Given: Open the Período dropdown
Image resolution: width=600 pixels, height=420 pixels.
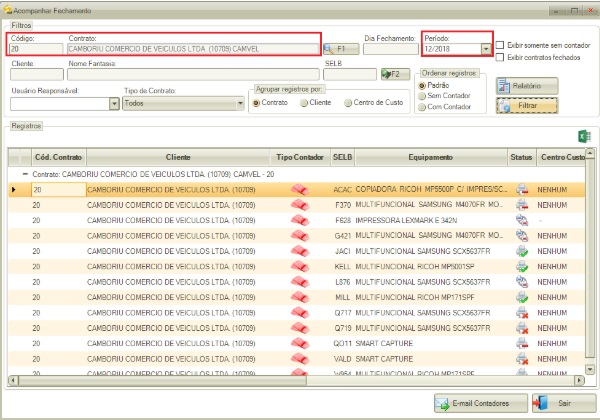Looking at the screenshot, I should tap(486, 49).
